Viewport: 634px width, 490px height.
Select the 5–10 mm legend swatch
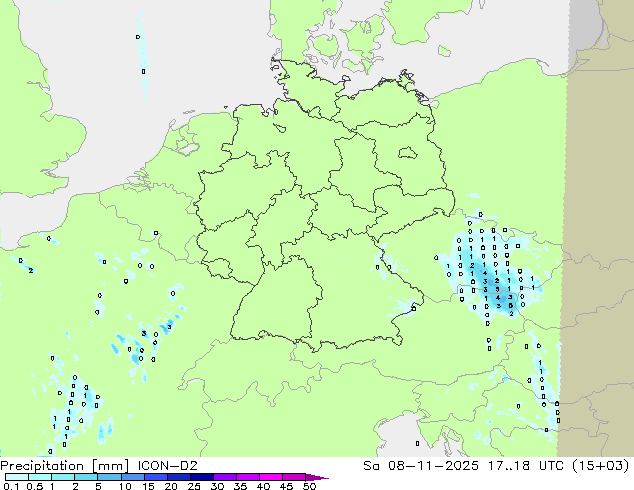coord(109,477)
